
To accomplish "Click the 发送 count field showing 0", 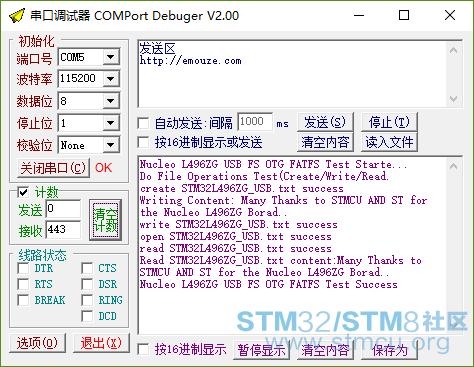I will [x=63, y=209].
